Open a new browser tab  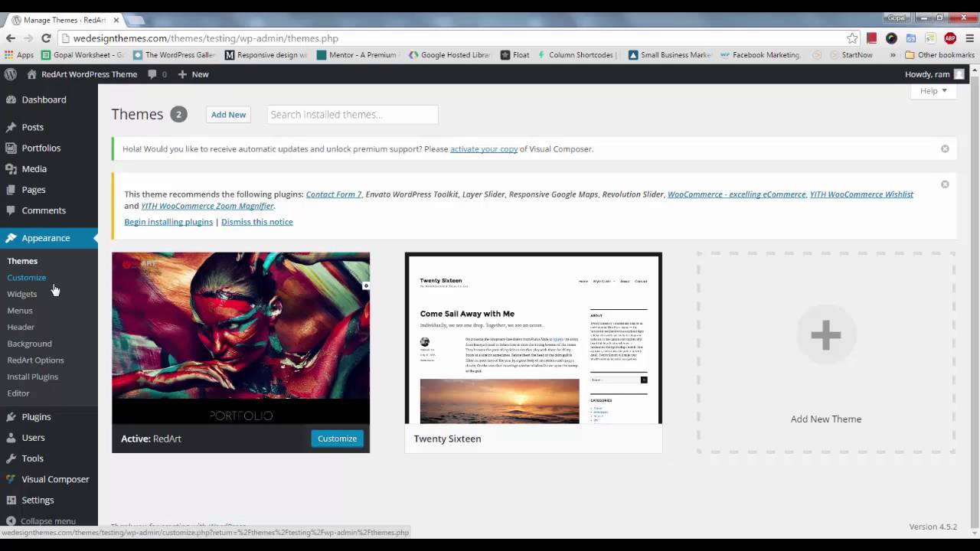pyautogui.click(x=136, y=20)
